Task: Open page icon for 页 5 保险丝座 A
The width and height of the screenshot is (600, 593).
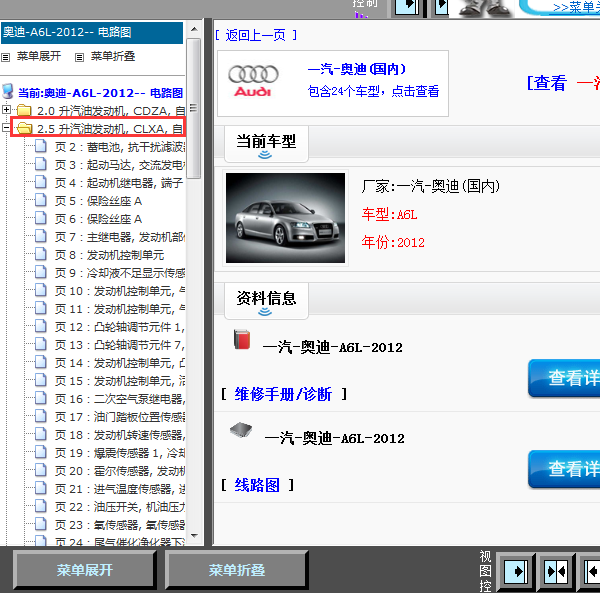Action: (41, 200)
